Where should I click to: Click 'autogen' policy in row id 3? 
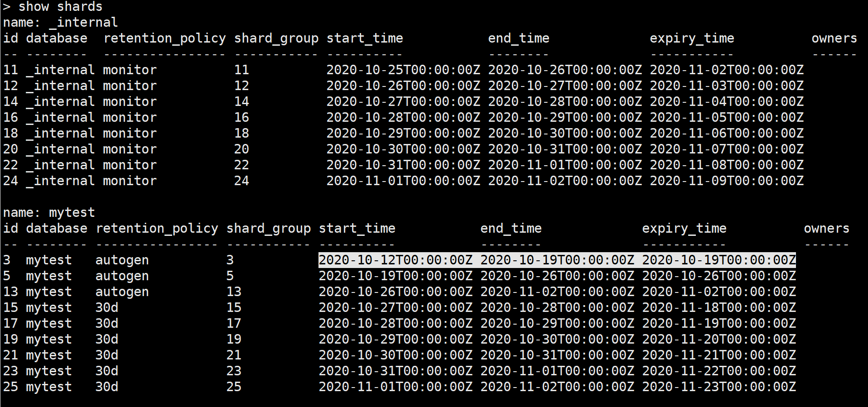click(x=122, y=260)
